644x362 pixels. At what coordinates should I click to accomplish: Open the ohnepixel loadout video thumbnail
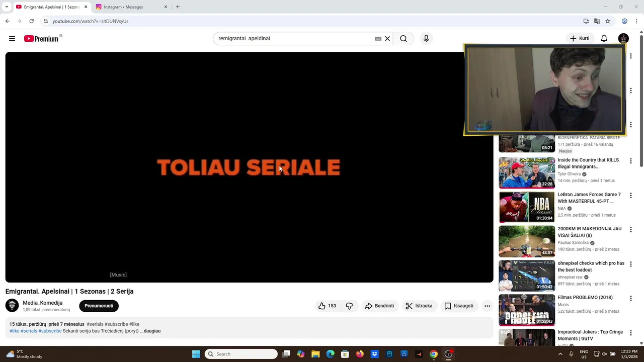pos(527,276)
